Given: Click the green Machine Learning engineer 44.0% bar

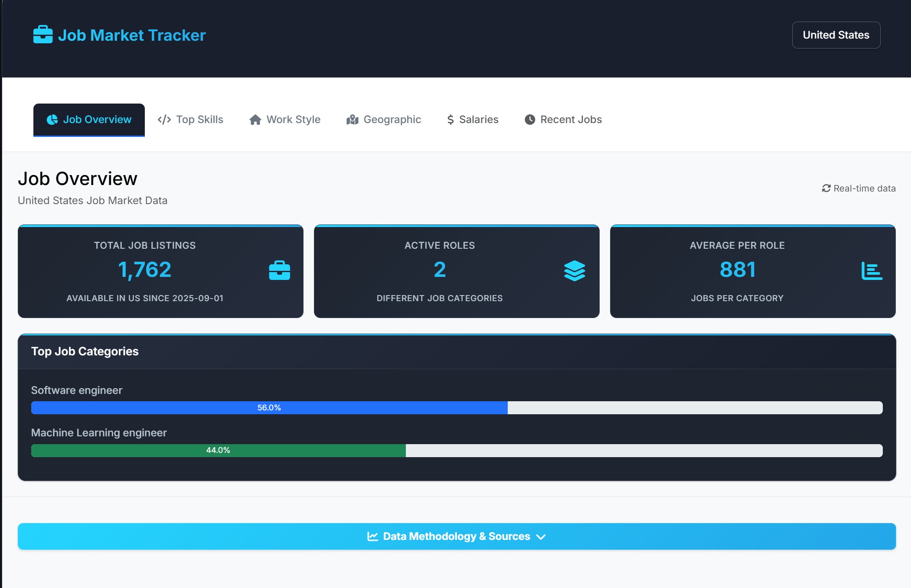Looking at the screenshot, I should tap(218, 450).
